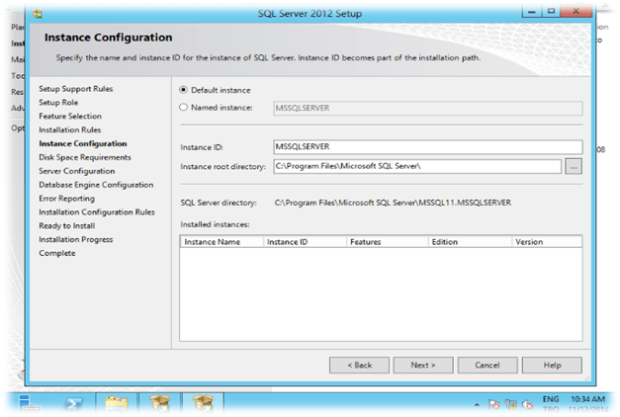Click the Instance root directory path field
The width and height of the screenshot is (620, 417).
coord(416,167)
